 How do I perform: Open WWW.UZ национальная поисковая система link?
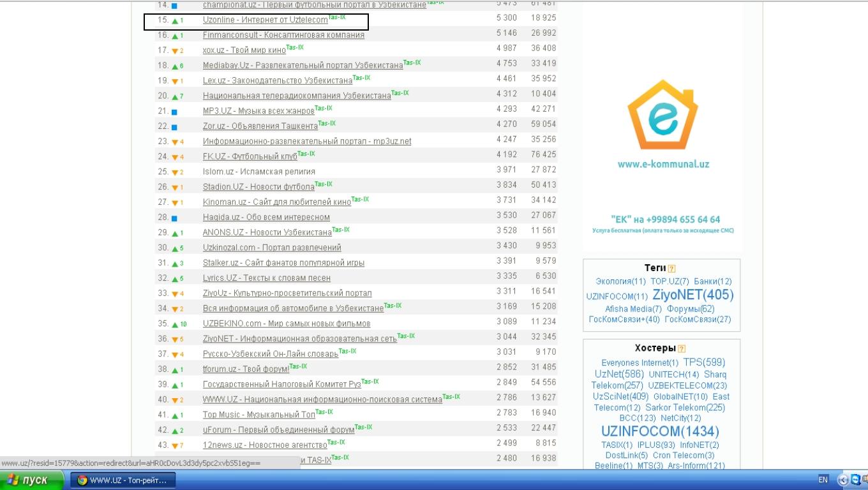322,400
